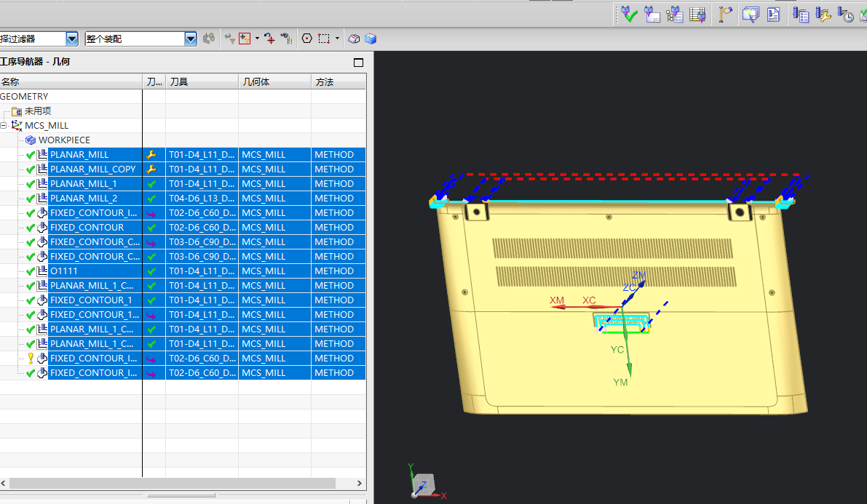Click the hexagon snap point icon
867x504 pixels.
(307, 38)
